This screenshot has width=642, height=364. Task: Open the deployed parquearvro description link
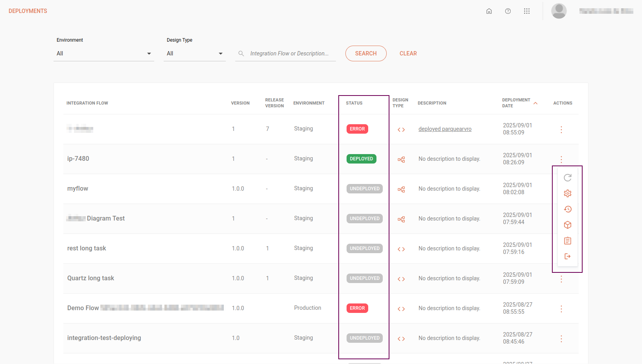click(445, 129)
